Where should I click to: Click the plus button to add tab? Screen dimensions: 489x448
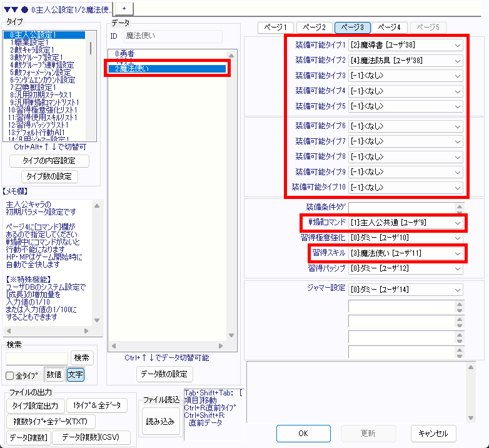click(124, 7)
